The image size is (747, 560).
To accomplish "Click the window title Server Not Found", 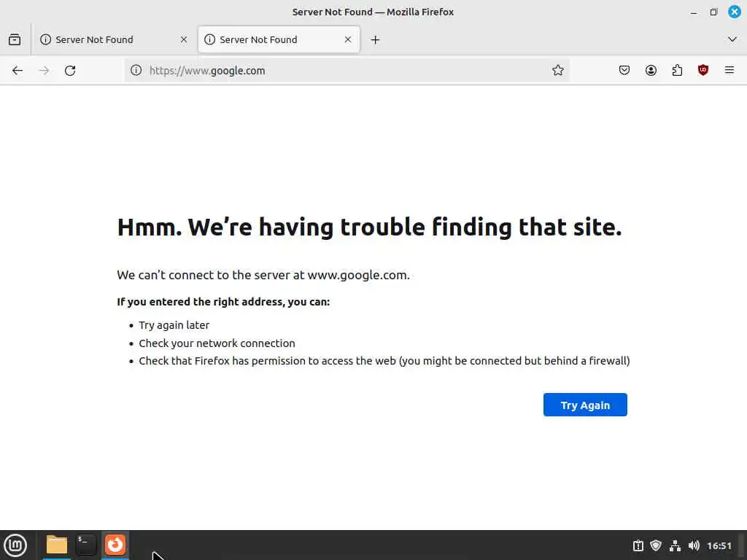I will click(373, 12).
